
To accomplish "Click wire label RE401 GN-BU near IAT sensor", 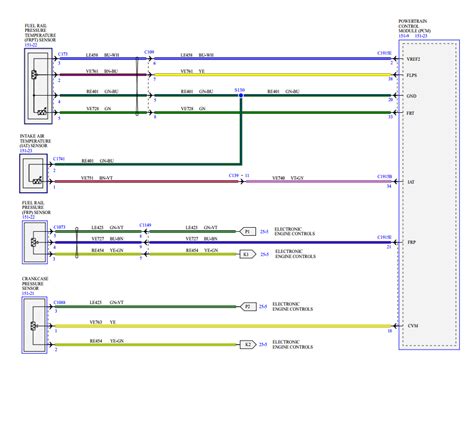I will (98, 161).
